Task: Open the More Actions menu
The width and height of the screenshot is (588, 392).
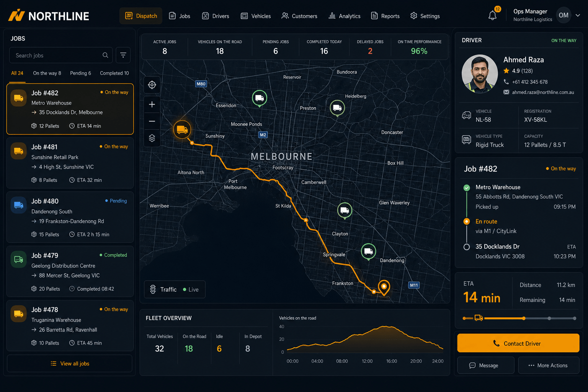Action: pyautogui.click(x=548, y=366)
